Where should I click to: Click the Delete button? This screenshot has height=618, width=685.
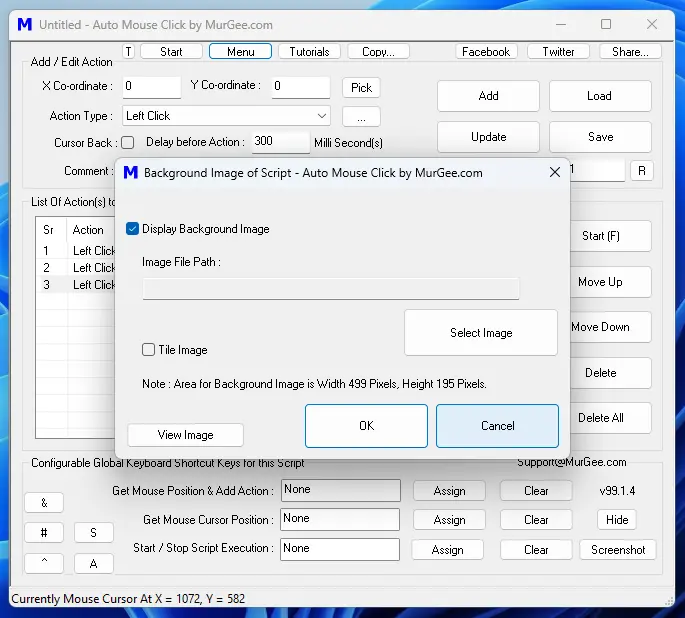[x=610, y=373]
